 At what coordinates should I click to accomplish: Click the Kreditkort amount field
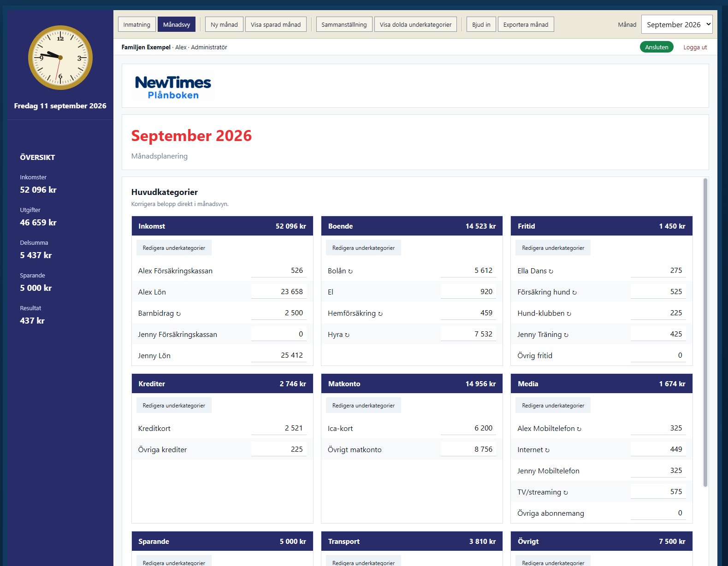[x=279, y=428]
